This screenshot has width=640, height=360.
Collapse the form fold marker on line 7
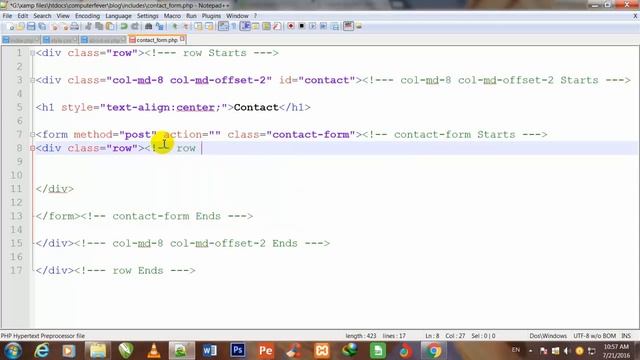pyautogui.click(x=32, y=135)
